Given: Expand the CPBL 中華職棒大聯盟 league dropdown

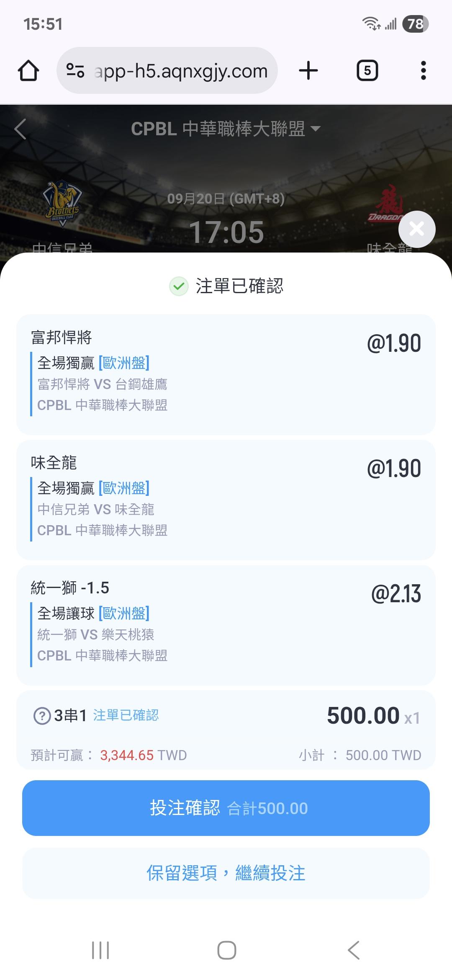Looking at the screenshot, I should click(226, 129).
